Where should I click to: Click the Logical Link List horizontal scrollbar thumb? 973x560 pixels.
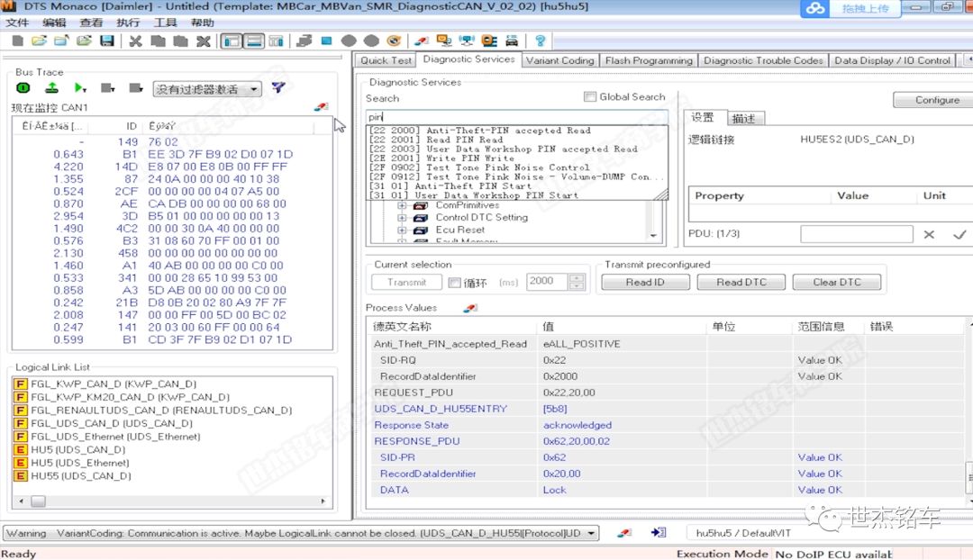click(x=39, y=501)
